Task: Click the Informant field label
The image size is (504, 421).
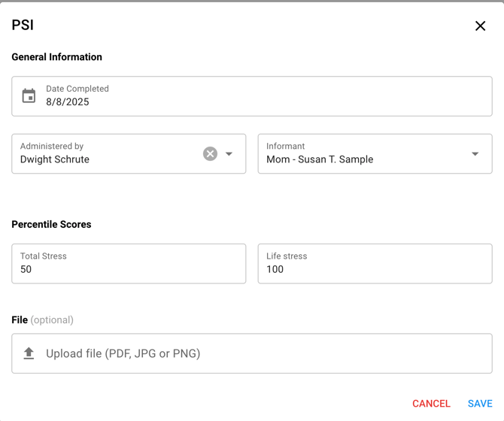Action: pyautogui.click(x=286, y=147)
